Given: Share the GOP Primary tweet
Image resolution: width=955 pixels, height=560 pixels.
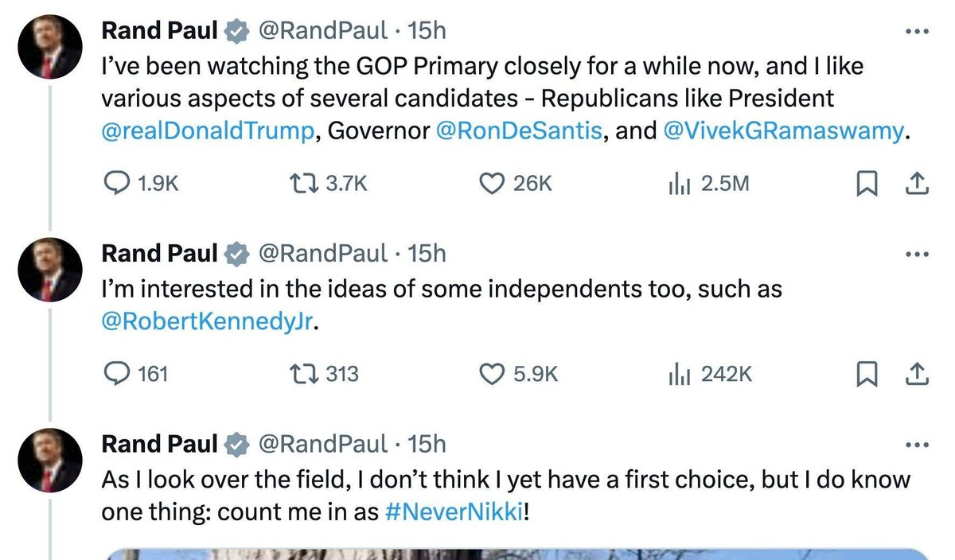Looking at the screenshot, I should [x=917, y=184].
